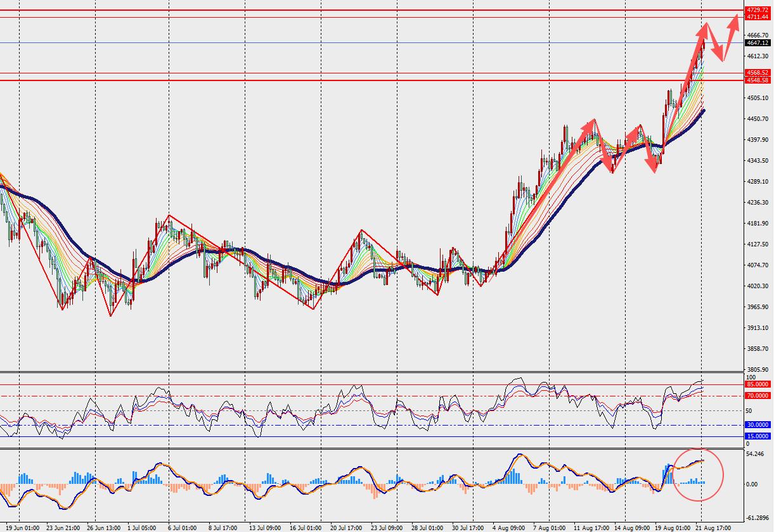Image resolution: width=774 pixels, height=532 pixels.
Task: Select the 3965.90 price scale value
Action: click(758, 307)
